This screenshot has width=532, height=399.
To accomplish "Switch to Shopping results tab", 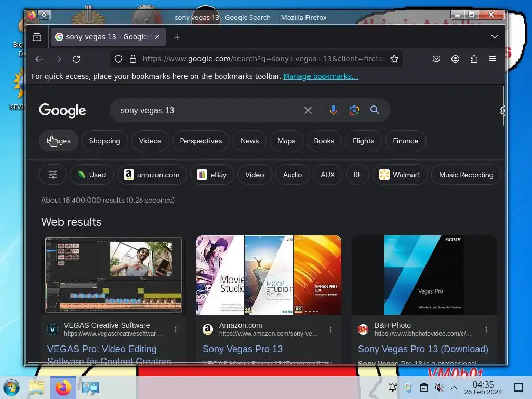I will (104, 141).
